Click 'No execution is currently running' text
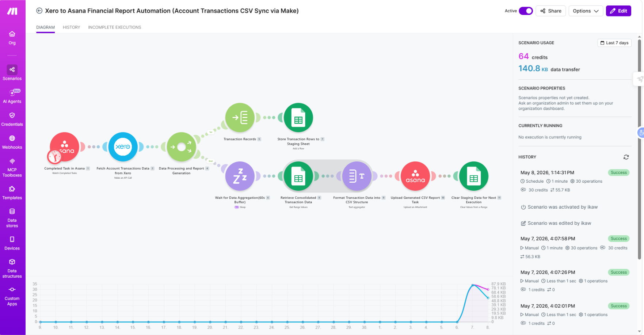The width and height of the screenshot is (644, 335). click(x=550, y=137)
